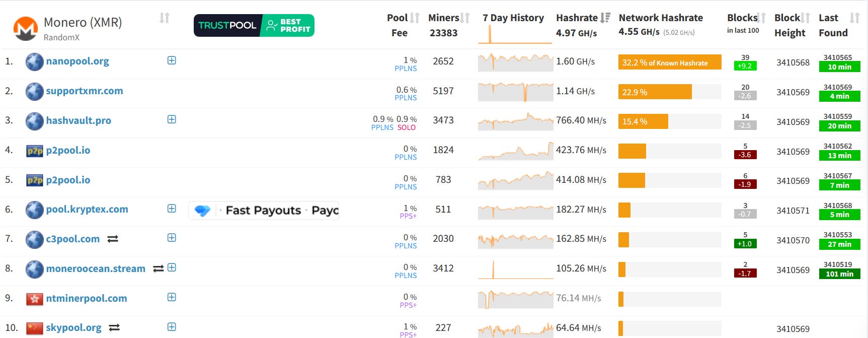Screen dimensions: 868x338
Task: Click the Fast Payouts Kryptex ad banner
Action: tap(264, 211)
